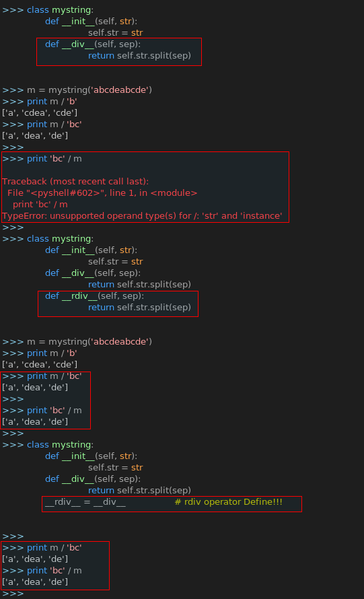The width and height of the screenshot is (364, 599).
Task: Click the final empty '>>>' prompt
Action: tap(13, 594)
